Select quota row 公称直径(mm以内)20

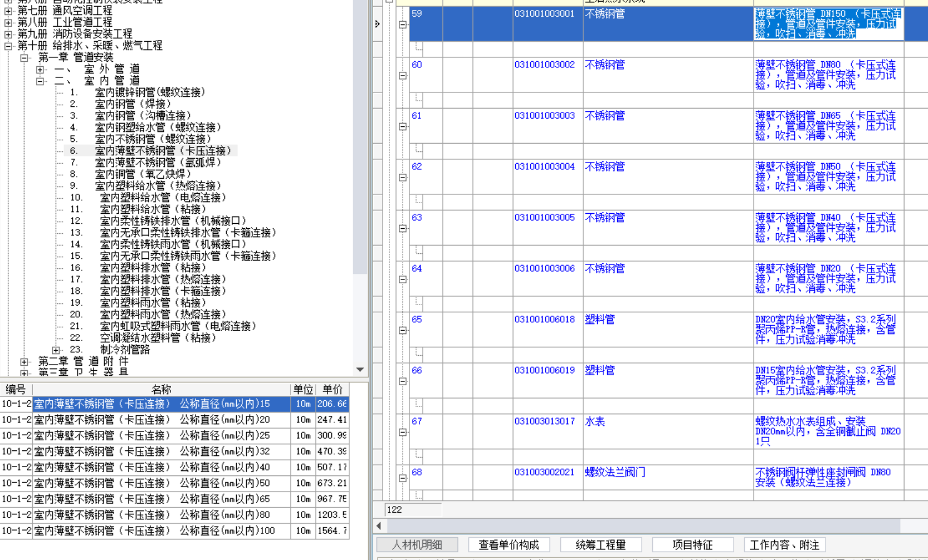pos(174,420)
